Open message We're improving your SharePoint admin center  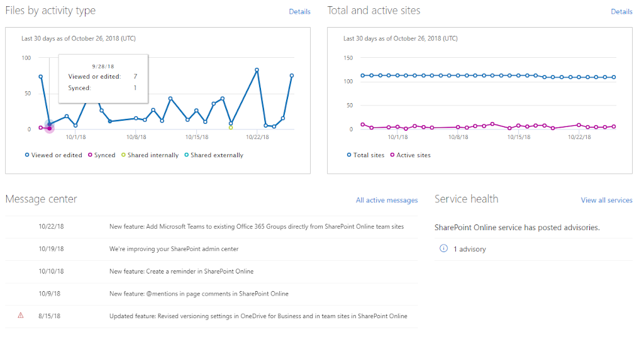pos(174,249)
